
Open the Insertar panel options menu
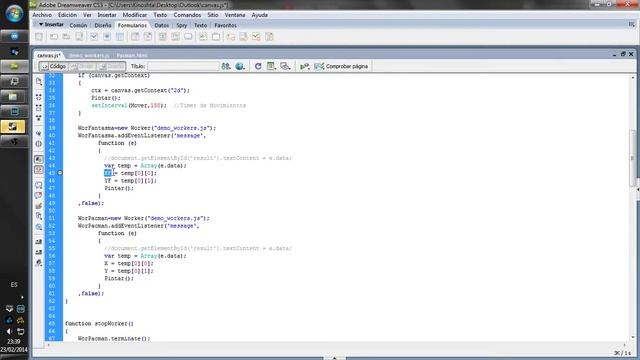pyautogui.click(x=631, y=25)
